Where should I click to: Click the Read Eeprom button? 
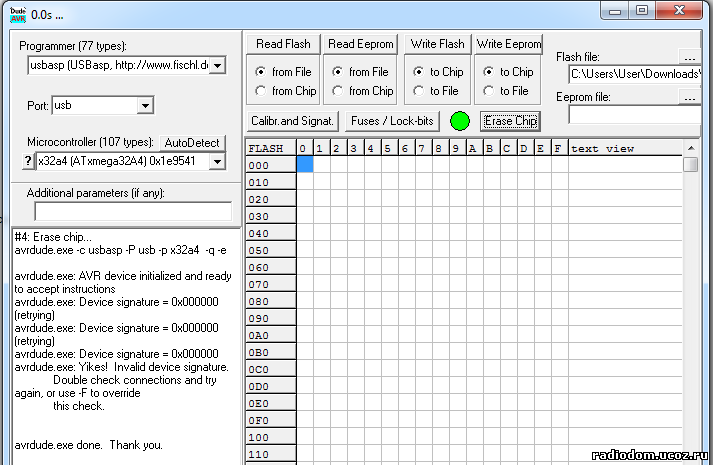click(x=361, y=44)
